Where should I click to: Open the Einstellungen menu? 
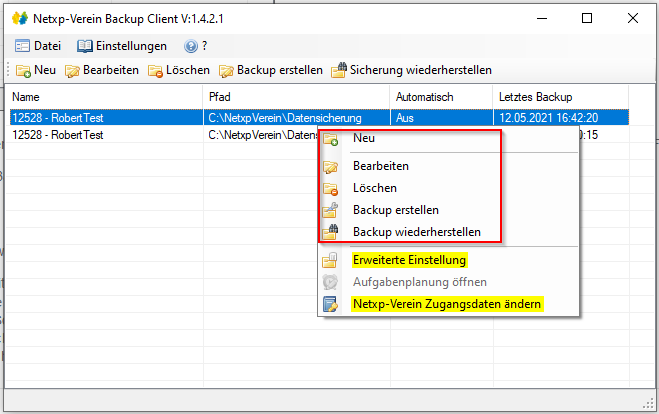[x=122, y=46]
